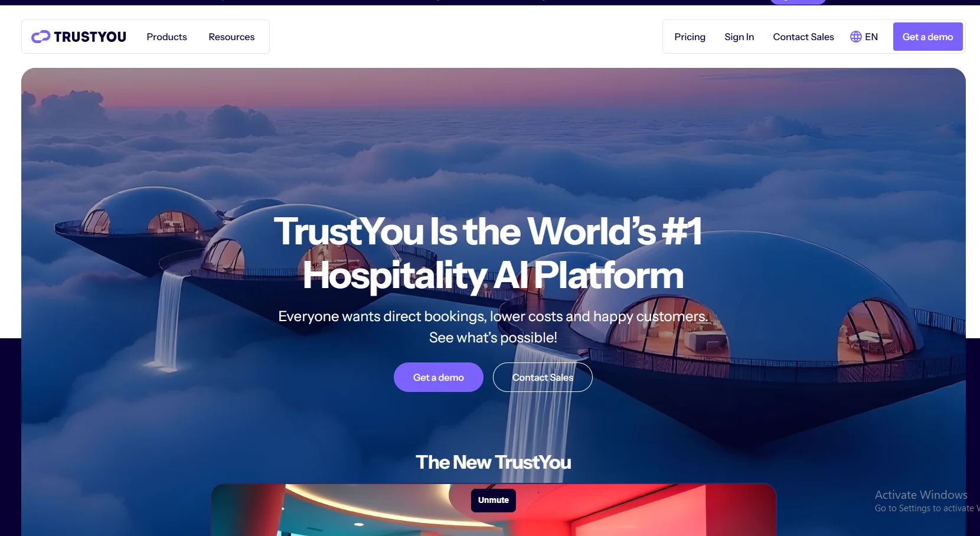The image size is (980, 536).
Task: Click the hero Contact Sales outlined button
Action: [x=543, y=377]
